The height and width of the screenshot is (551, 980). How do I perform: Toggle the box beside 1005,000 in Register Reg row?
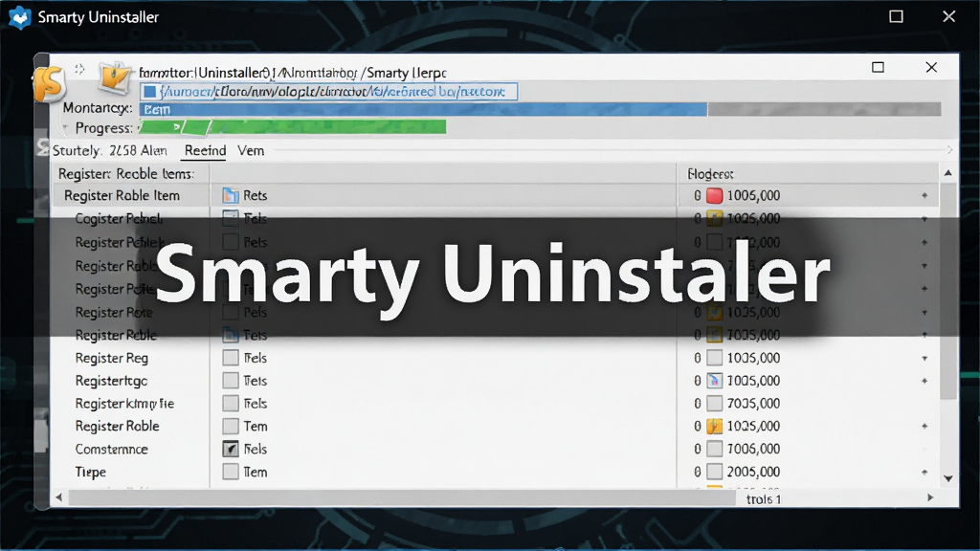click(714, 358)
